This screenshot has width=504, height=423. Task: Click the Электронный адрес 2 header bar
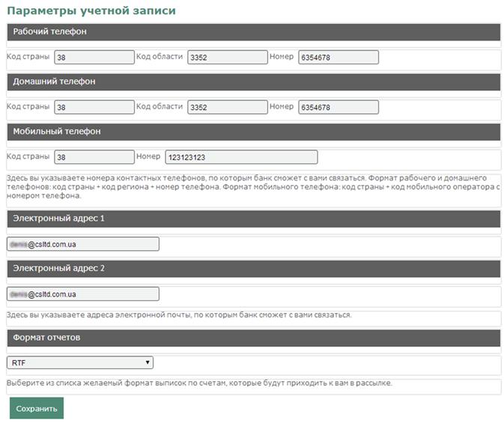[254, 269]
